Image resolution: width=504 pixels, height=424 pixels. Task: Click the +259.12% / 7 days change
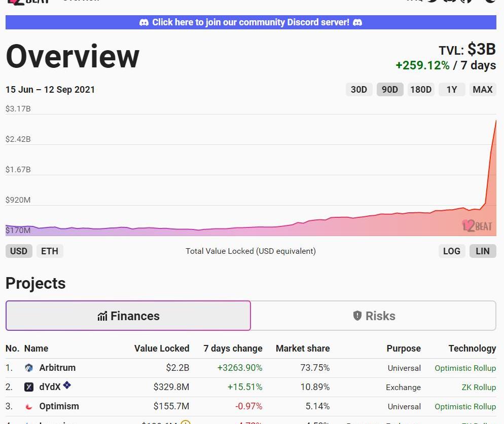tap(446, 65)
